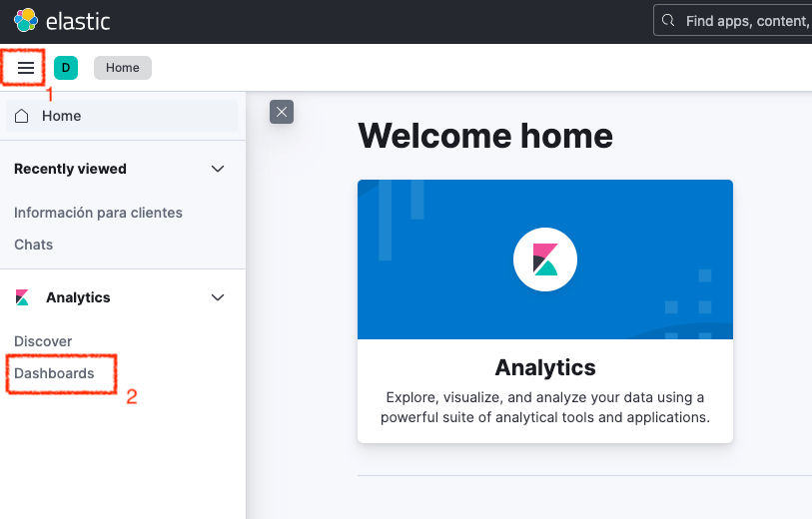Click the Home breadcrumb button
Screen dimensions: 812x519
pyautogui.click(x=123, y=68)
